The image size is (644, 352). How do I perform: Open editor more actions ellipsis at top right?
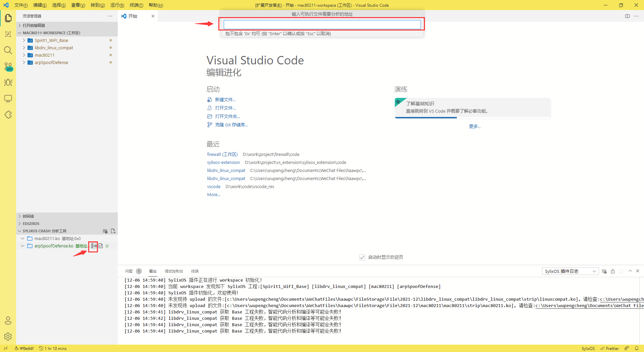coord(636,16)
